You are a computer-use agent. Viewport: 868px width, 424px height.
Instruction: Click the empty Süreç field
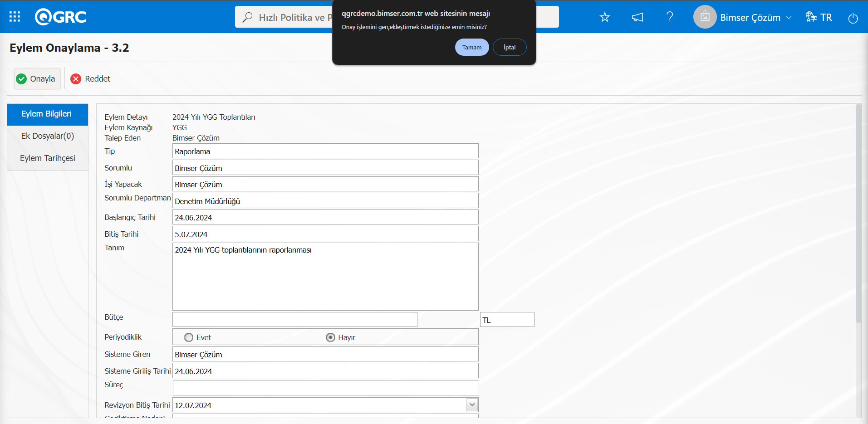coord(326,388)
